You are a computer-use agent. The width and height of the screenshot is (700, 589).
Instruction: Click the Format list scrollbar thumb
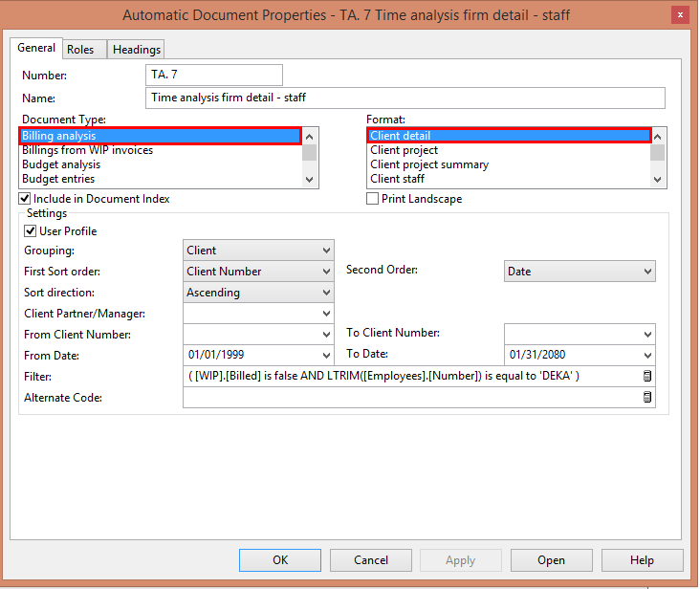tap(658, 152)
